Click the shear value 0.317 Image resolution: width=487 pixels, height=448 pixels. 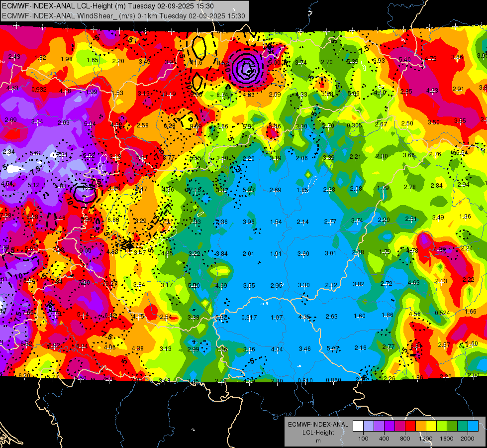click(249, 318)
